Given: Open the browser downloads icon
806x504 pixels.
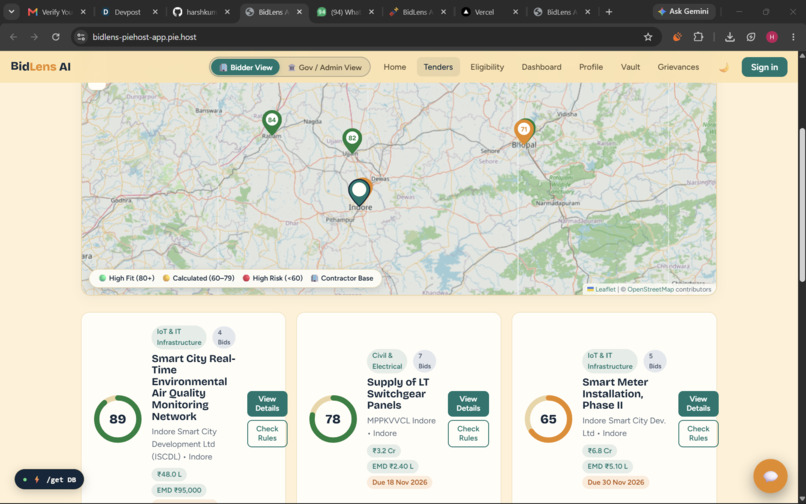Looking at the screenshot, I should click(729, 37).
